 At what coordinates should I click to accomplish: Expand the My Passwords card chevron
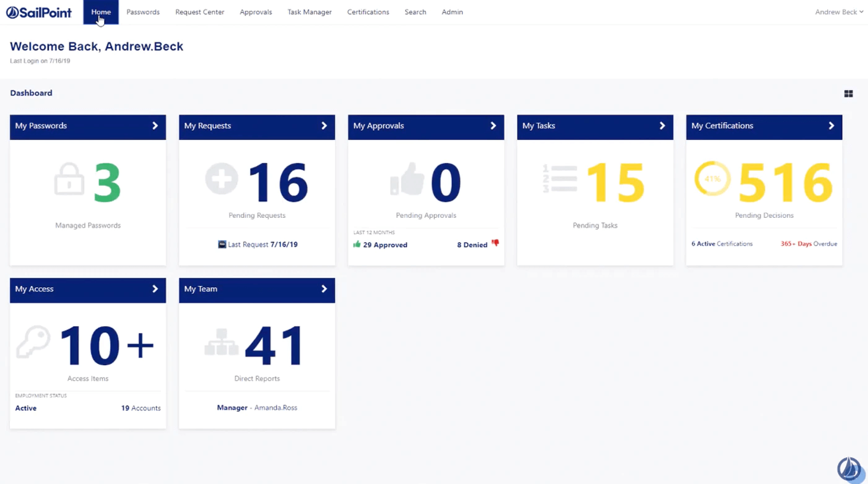(155, 126)
